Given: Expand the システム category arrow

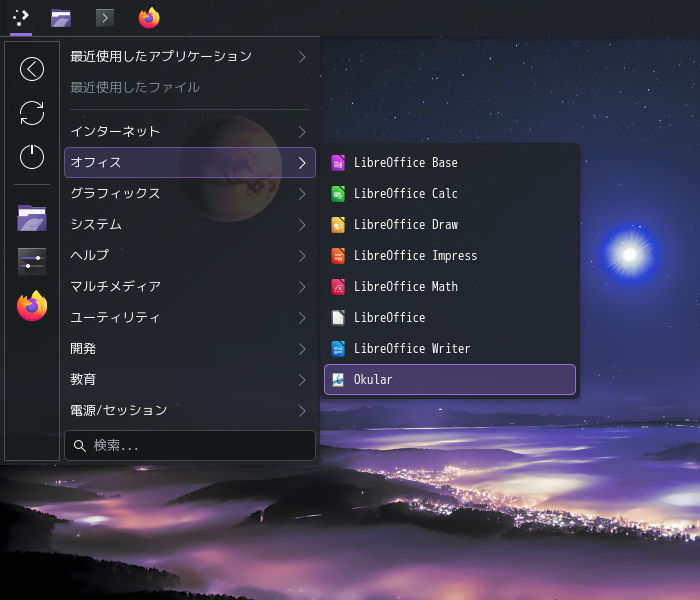Looking at the screenshot, I should [302, 225].
